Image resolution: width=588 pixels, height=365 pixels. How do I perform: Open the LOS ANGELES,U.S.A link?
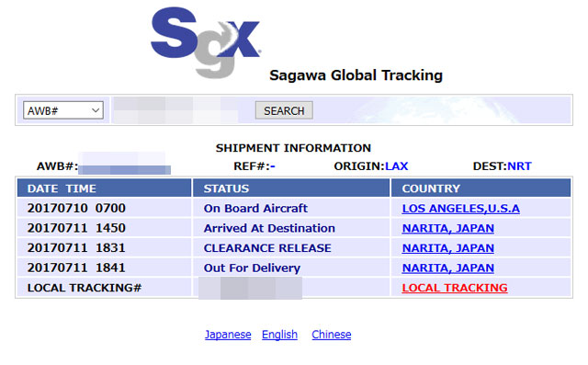(460, 209)
